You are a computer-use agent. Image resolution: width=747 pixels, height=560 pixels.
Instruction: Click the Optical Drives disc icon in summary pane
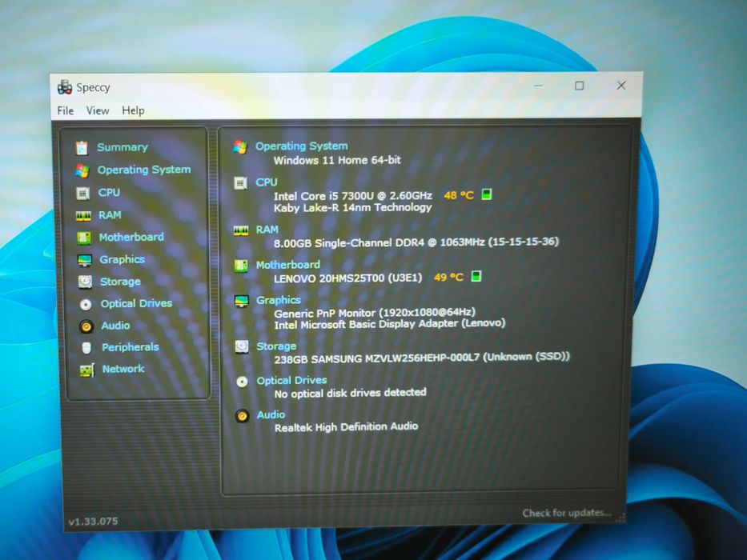click(242, 382)
